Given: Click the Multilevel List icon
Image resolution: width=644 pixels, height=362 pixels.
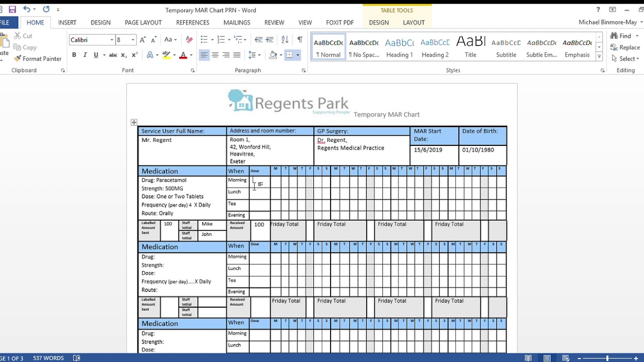Looking at the screenshot, I should click(237, 40).
